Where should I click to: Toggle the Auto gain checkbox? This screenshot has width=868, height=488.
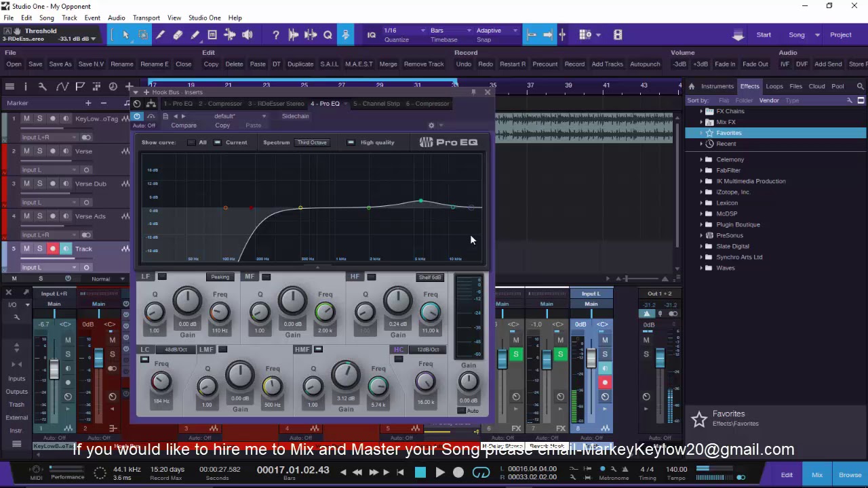(x=462, y=411)
